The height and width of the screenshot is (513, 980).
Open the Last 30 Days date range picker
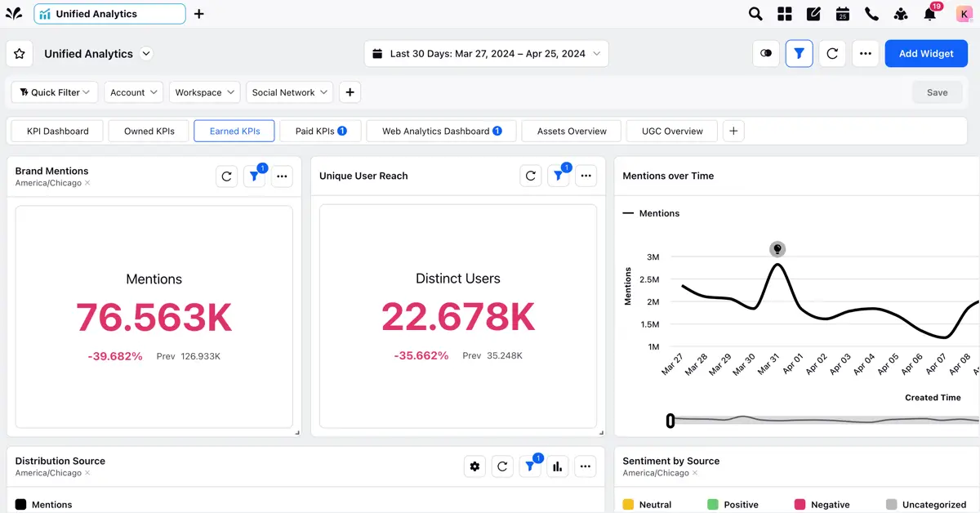(486, 53)
